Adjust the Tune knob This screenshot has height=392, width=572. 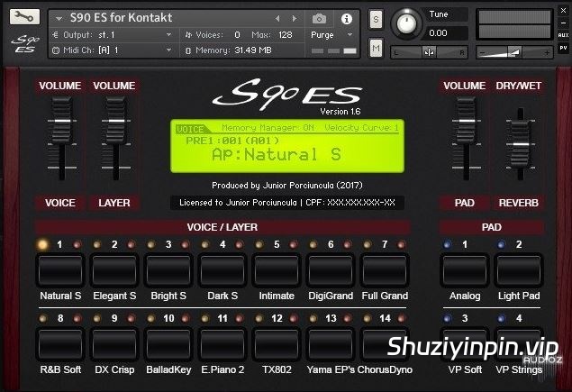[406, 23]
